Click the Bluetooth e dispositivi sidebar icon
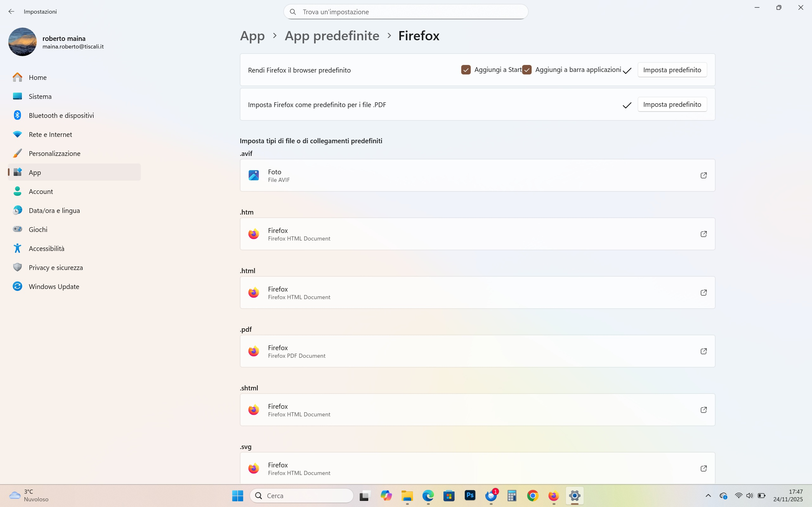The image size is (812, 507). pyautogui.click(x=17, y=115)
